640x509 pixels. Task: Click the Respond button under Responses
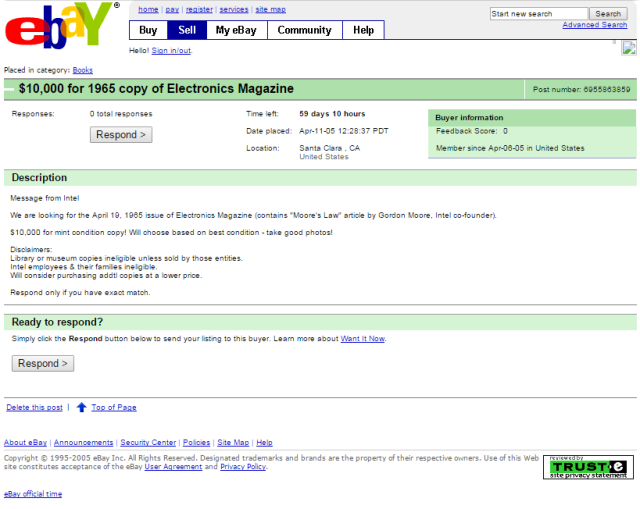click(121, 135)
